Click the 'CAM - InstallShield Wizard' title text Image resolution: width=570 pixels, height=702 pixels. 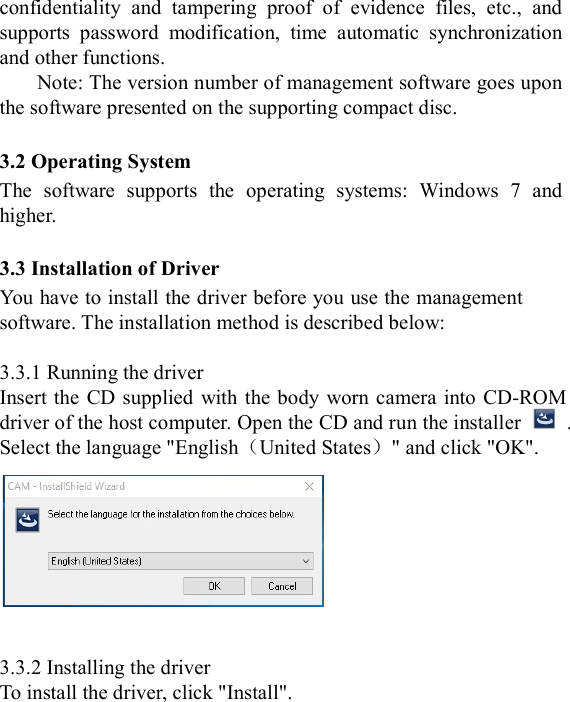pos(66,486)
